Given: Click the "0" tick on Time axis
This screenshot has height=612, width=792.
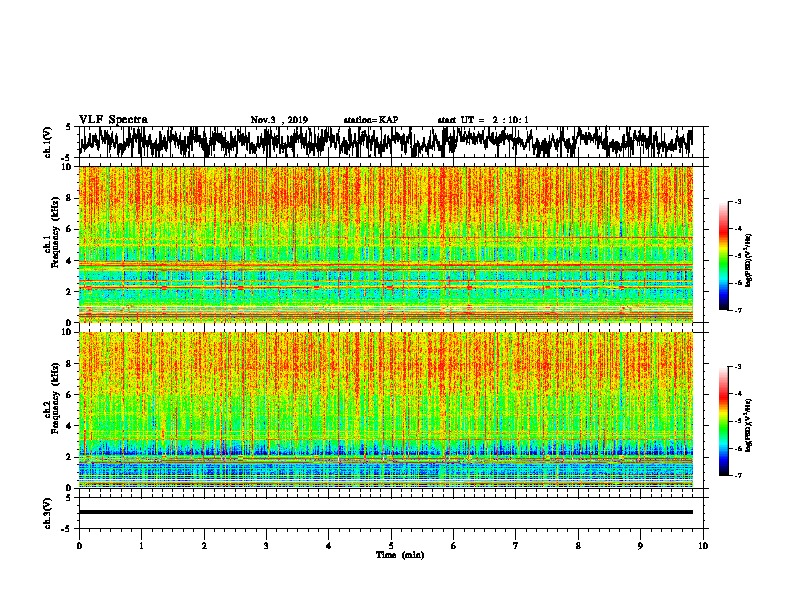Looking at the screenshot, I should click(79, 545).
